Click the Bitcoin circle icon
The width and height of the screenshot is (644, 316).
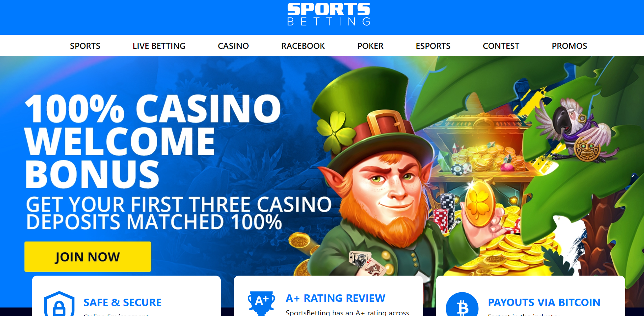pyautogui.click(x=462, y=304)
